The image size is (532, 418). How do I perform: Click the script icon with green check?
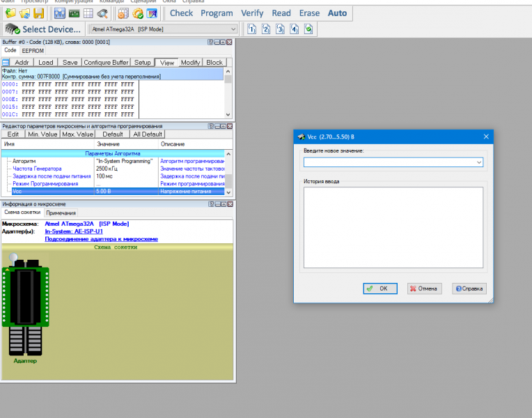[x=308, y=29]
